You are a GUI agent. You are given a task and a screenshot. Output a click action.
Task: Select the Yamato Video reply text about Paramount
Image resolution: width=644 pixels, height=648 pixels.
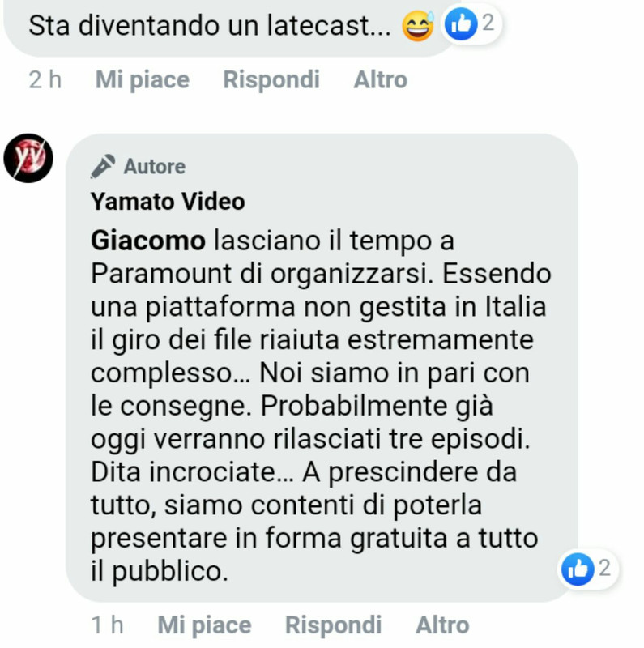click(x=321, y=406)
